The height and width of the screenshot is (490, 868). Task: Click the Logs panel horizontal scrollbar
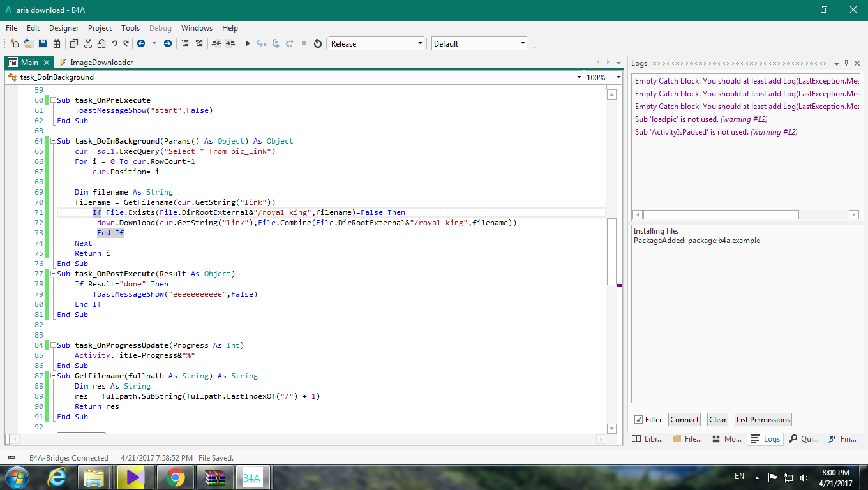click(x=721, y=215)
